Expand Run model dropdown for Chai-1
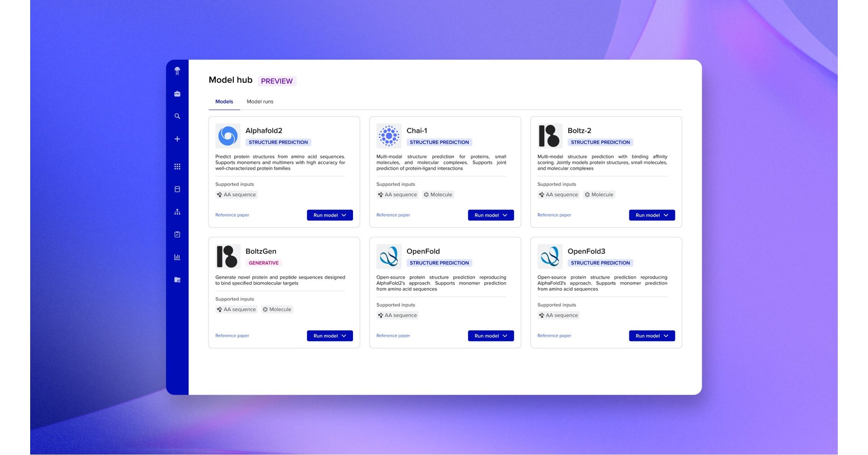This screenshot has width=868, height=455. pyautogui.click(x=491, y=215)
